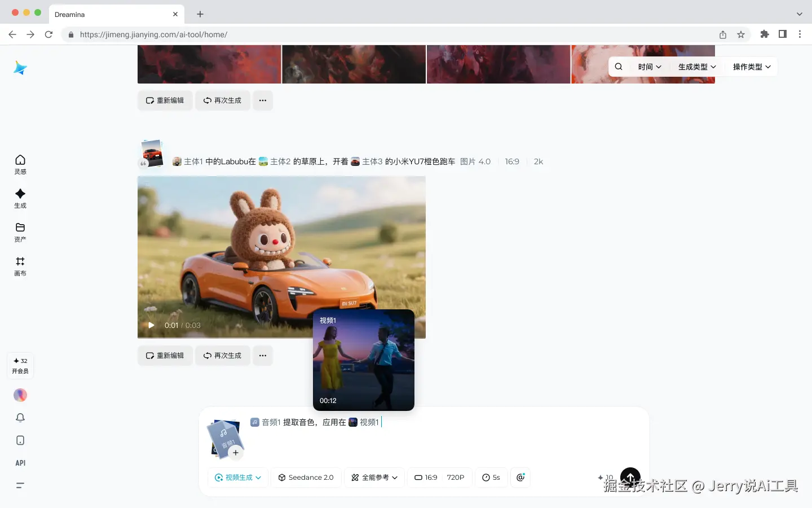Go forward with the browser forward arrow
The image size is (812, 508).
(x=30, y=34)
